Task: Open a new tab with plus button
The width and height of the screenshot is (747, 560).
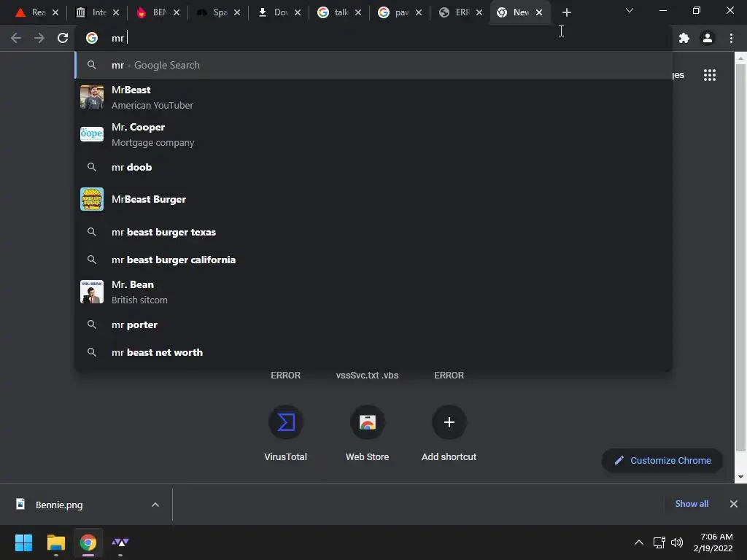Action: (x=566, y=12)
